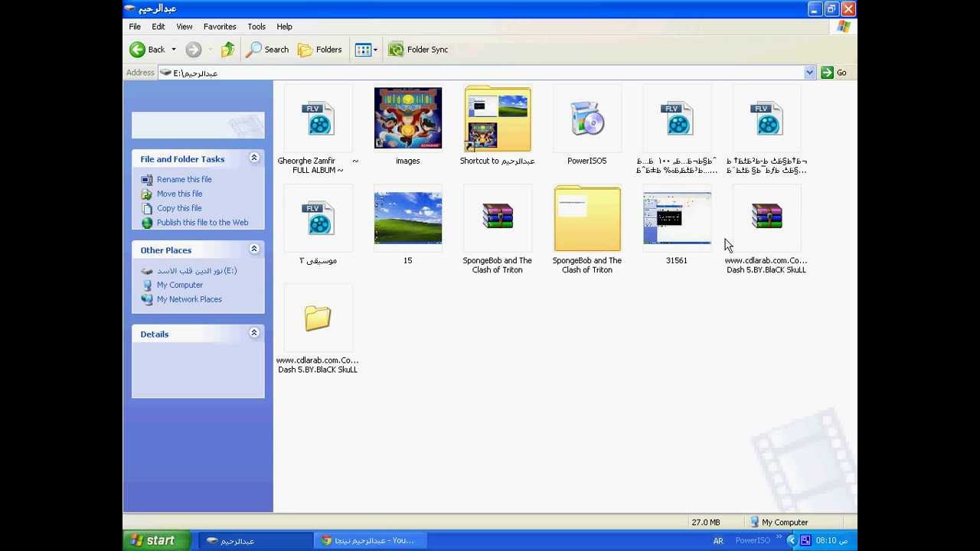Click My Computer zone in status bar
This screenshot has width=980, height=551.
(778, 523)
